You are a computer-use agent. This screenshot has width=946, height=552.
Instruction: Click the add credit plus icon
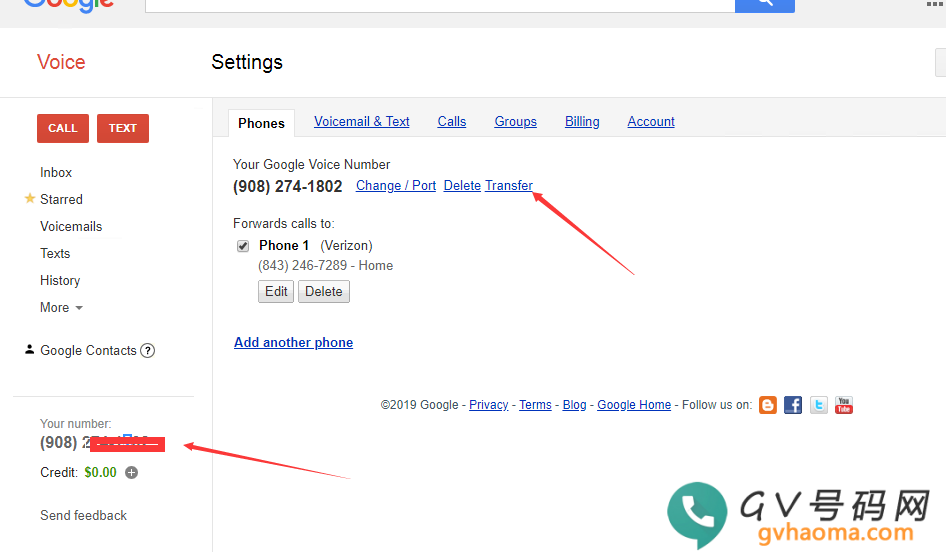[x=132, y=472]
